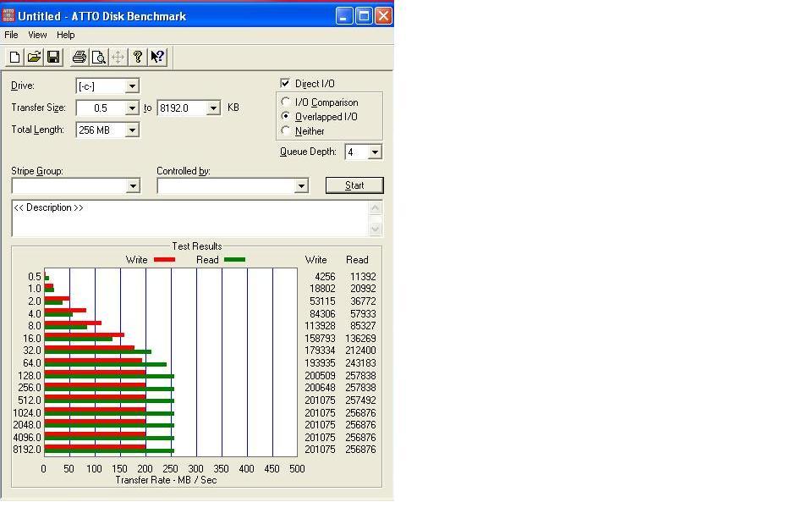Image resolution: width=812 pixels, height=508 pixels.
Task: Activate context help arrow-question icon
Action: click(157, 57)
